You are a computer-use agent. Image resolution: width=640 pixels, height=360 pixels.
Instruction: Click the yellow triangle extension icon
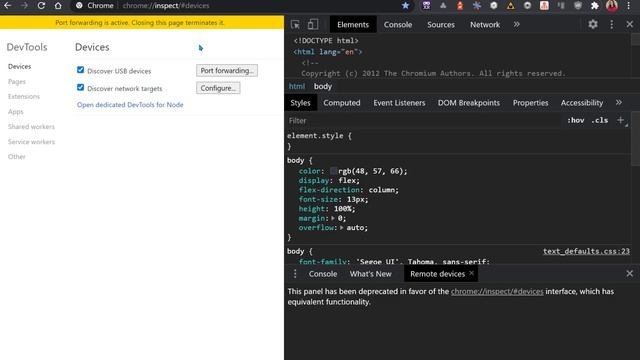pyautogui.click(x=510, y=6)
